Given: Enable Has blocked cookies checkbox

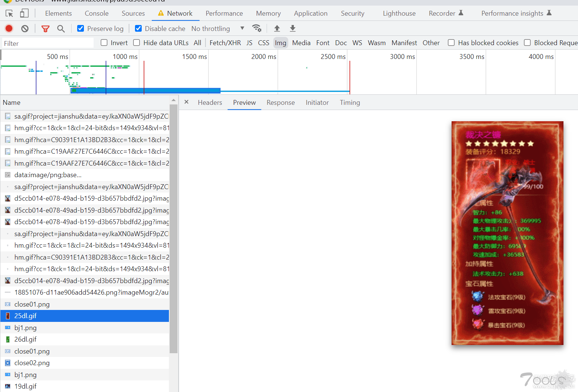Looking at the screenshot, I should coord(451,43).
